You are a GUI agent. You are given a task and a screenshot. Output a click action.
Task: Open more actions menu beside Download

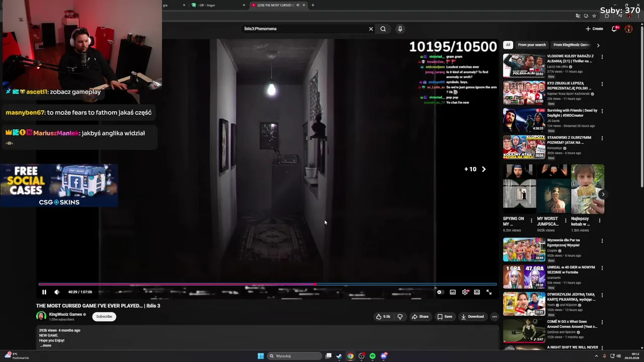pos(495,317)
